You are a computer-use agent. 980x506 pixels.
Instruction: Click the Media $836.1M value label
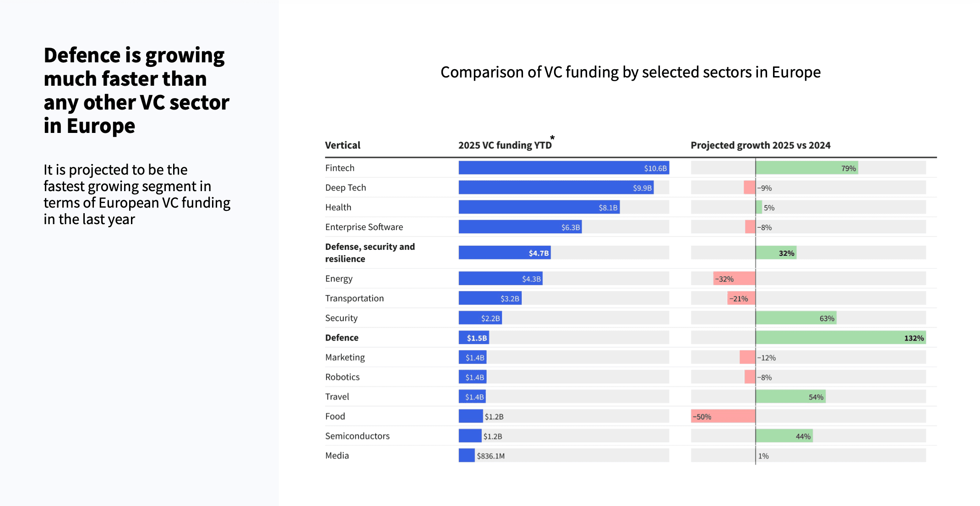pos(490,456)
